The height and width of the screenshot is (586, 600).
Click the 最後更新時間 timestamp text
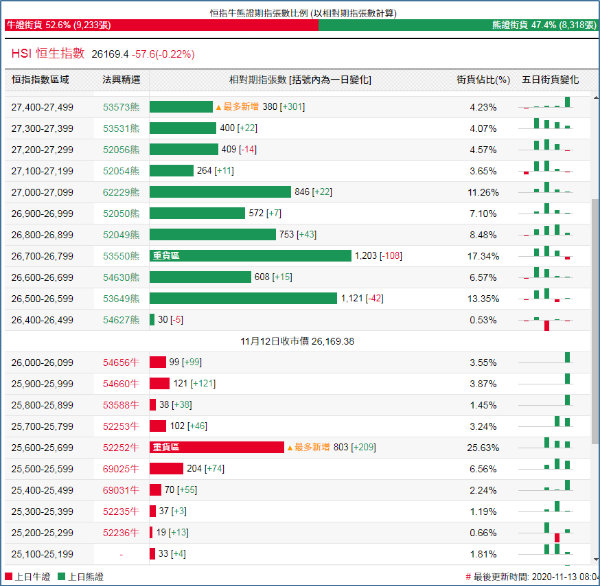(532, 577)
